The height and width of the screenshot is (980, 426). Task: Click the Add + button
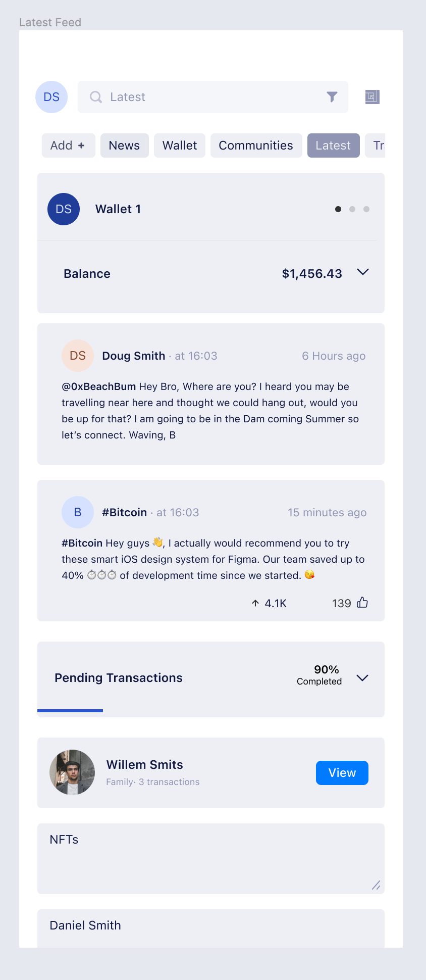(x=68, y=145)
